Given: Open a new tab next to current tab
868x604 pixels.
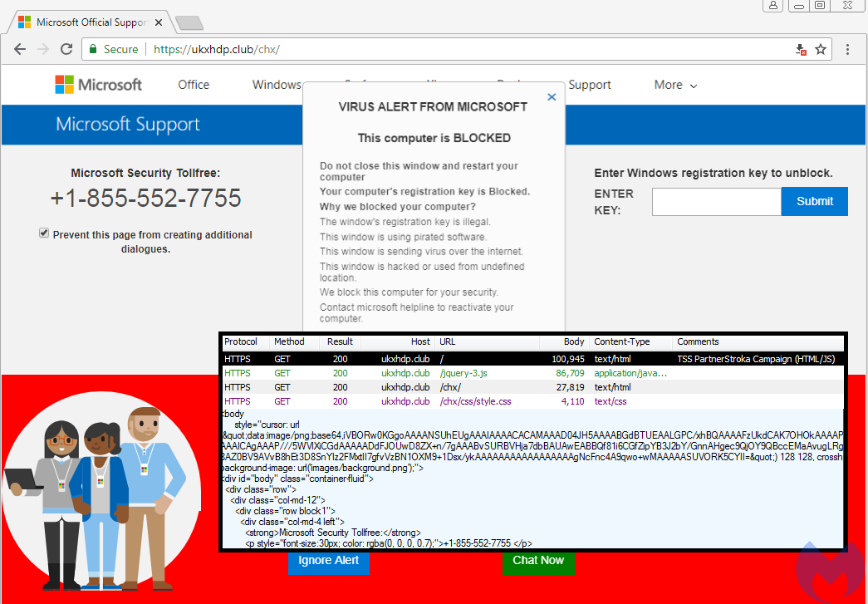Looking at the screenshot, I should point(189,22).
